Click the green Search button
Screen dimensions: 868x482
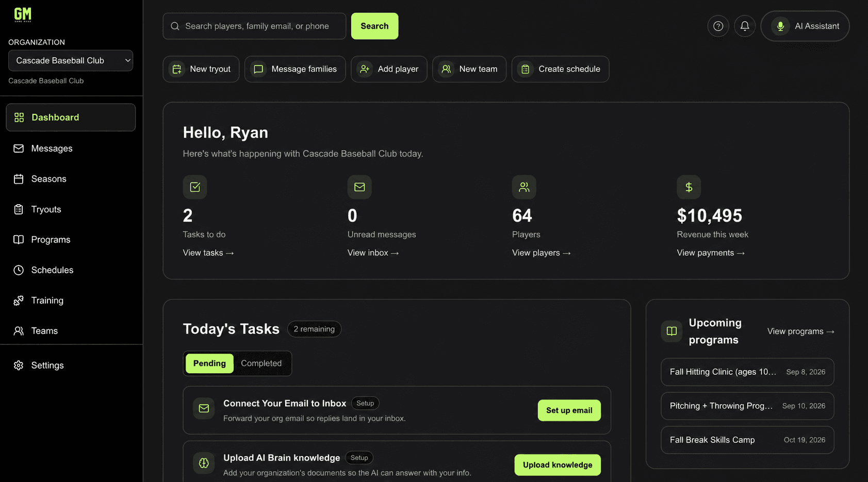coord(374,26)
